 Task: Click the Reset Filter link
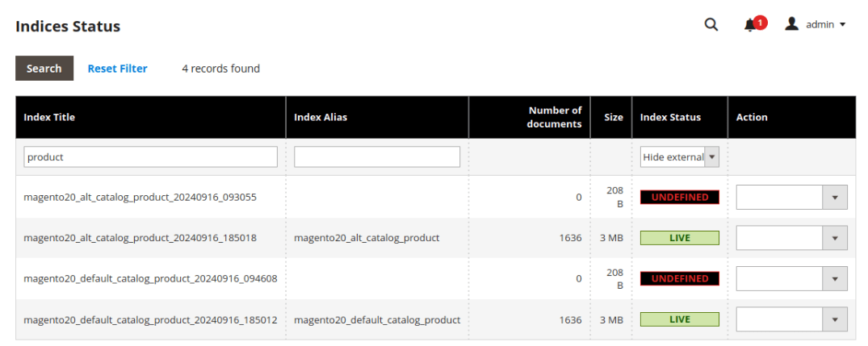click(117, 69)
